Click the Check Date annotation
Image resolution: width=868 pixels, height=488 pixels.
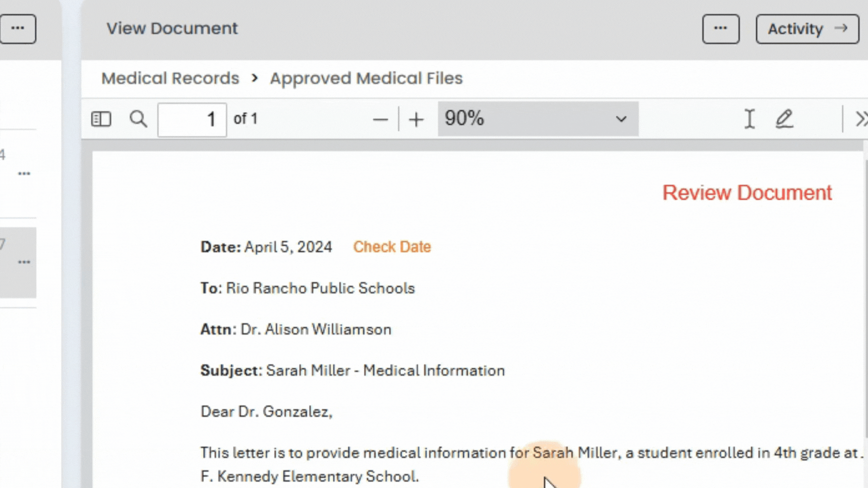(392, 247)
